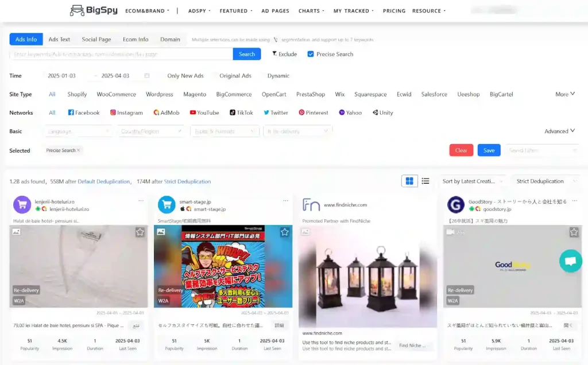This screenshot has width=588, height=365.
Task: Open the date range calendar icon
Action: pyautogui.click(x=146, y=75)
